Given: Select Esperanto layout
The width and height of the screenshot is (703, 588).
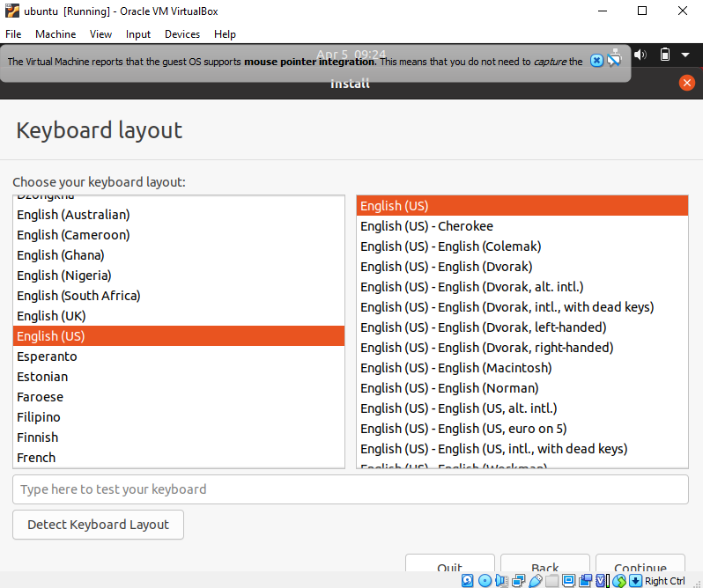Looking at the screenshot, I should [x=179, y=356].
